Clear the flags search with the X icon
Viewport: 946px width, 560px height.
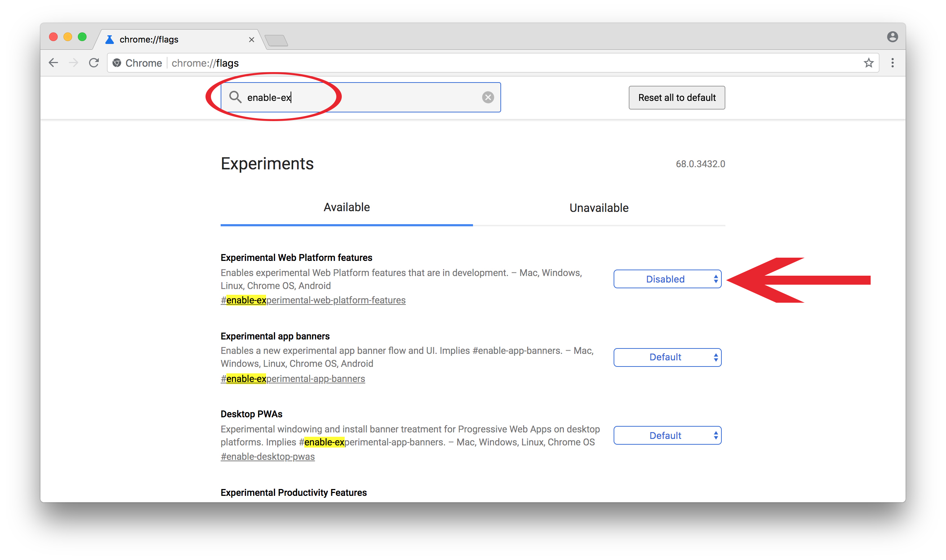488,97
